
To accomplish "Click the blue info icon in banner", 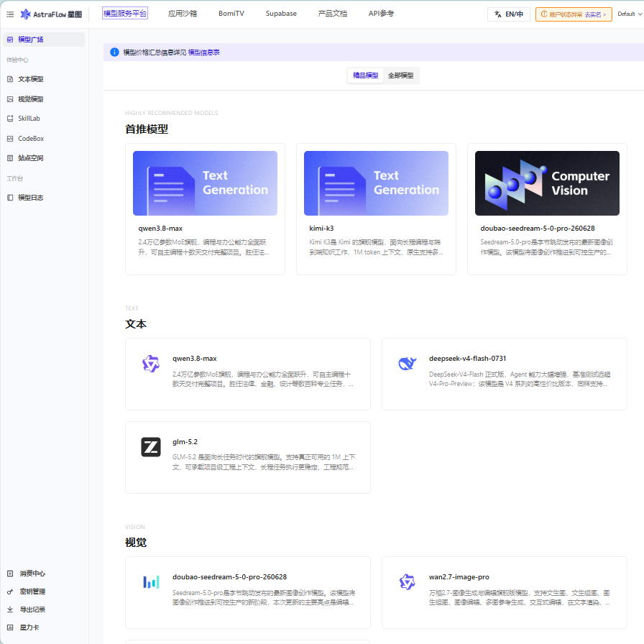I will (114, 52).
